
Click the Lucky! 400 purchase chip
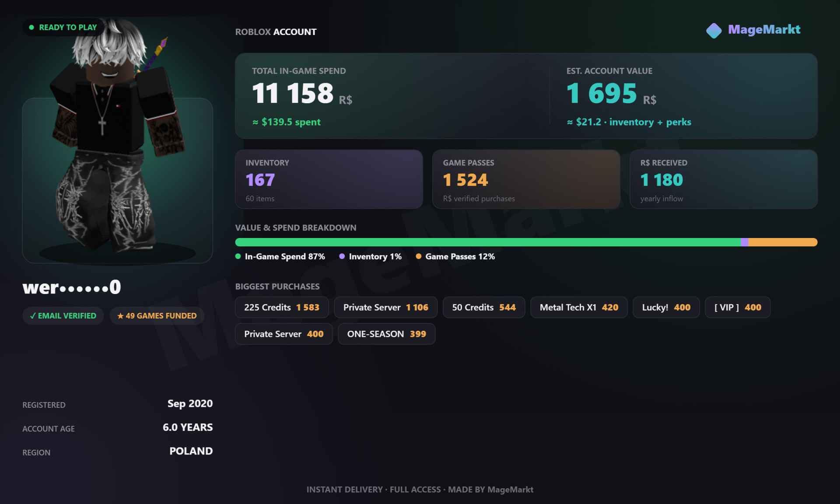(x=666, y=308)
